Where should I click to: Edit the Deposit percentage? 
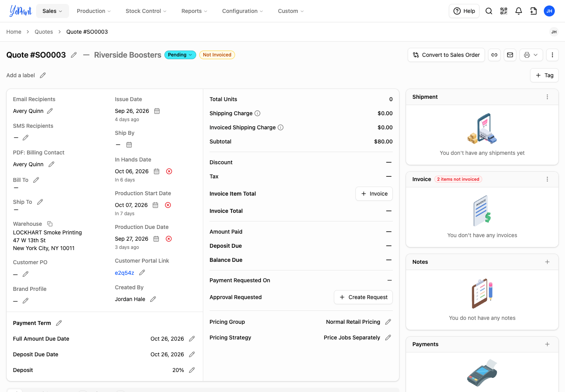192,370
